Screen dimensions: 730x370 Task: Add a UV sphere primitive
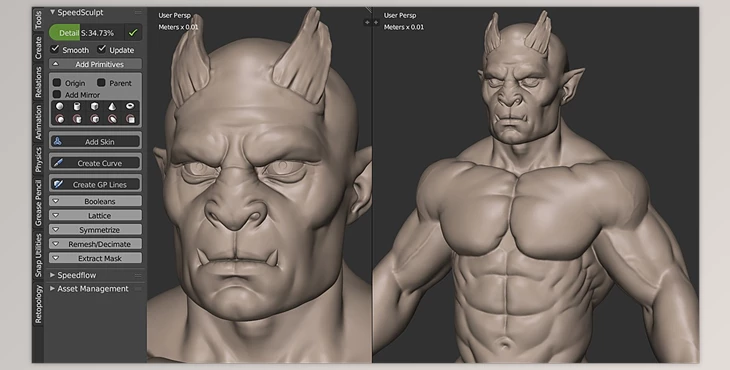pyautogui.click(x=60, y=107)
